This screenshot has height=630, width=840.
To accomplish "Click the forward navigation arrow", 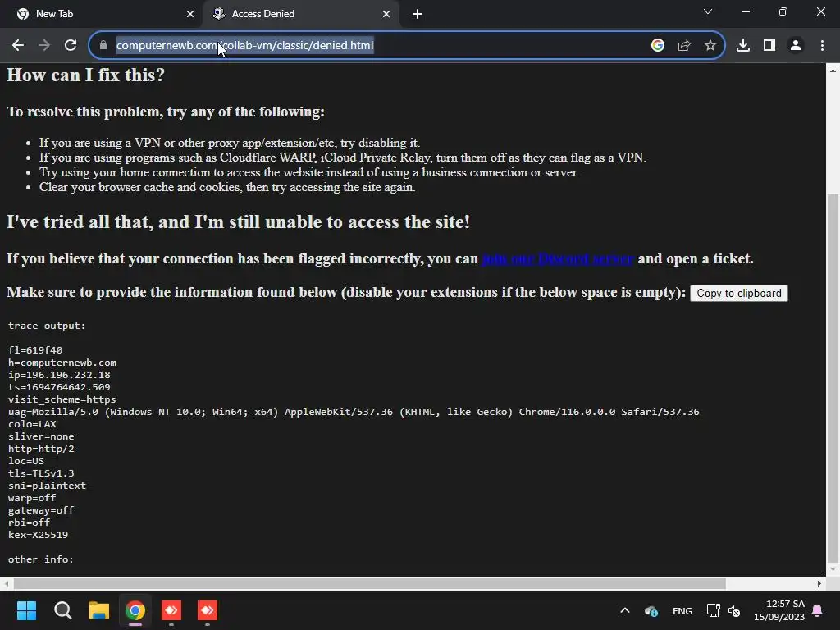I will pyautogui.click(x=44, y=46).
